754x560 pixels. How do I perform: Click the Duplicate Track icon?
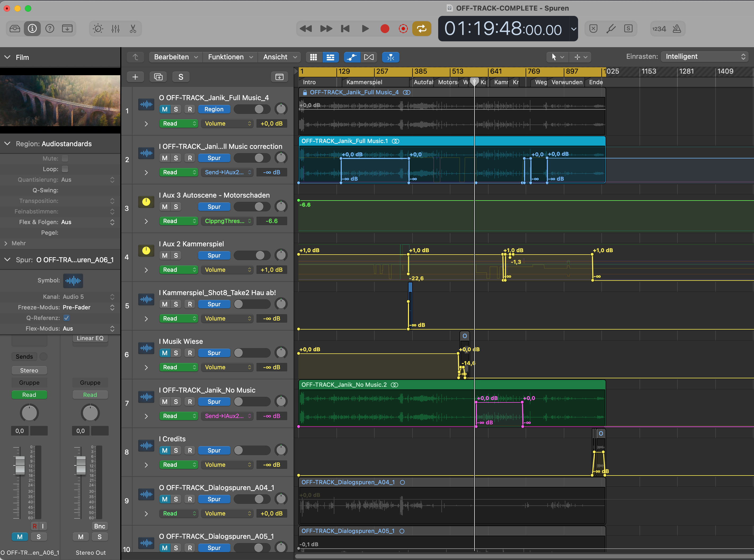[x=158, y=77]
